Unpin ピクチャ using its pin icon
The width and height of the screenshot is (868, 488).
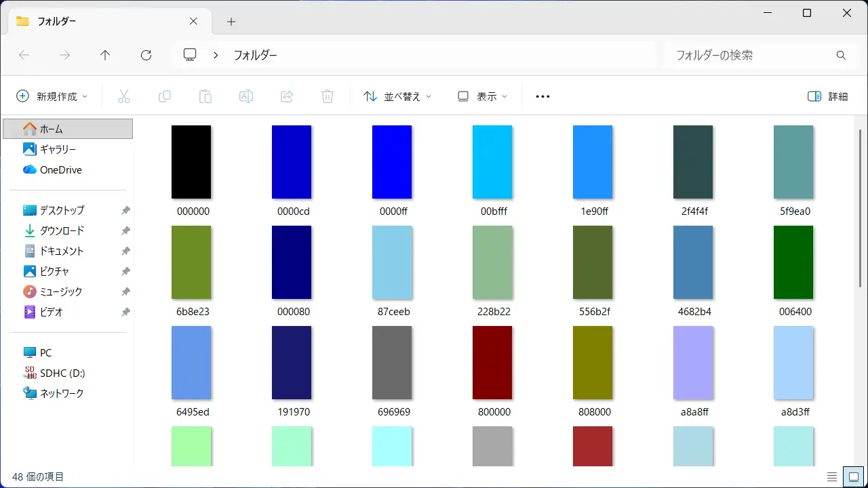pyautogui.click(x=125, y=271)
